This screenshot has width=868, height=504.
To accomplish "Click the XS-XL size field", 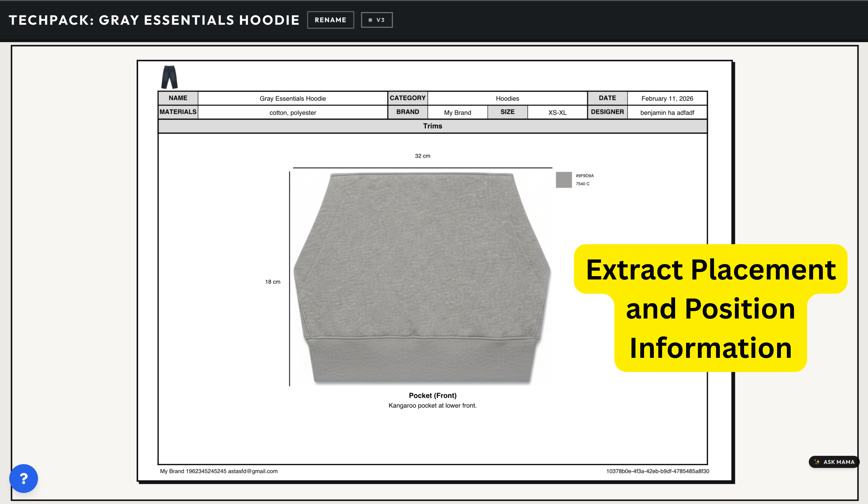I will pos(557,113).
